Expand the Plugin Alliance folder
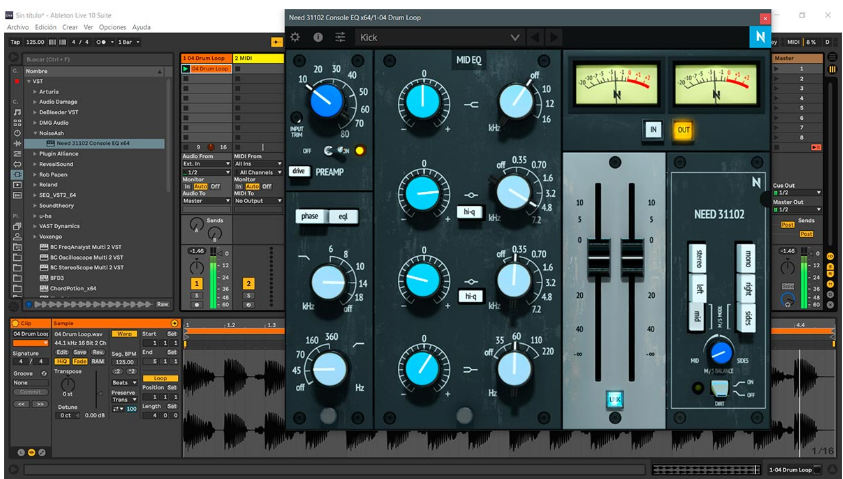Viewport: 843px width, 479px height. point(35,154)
